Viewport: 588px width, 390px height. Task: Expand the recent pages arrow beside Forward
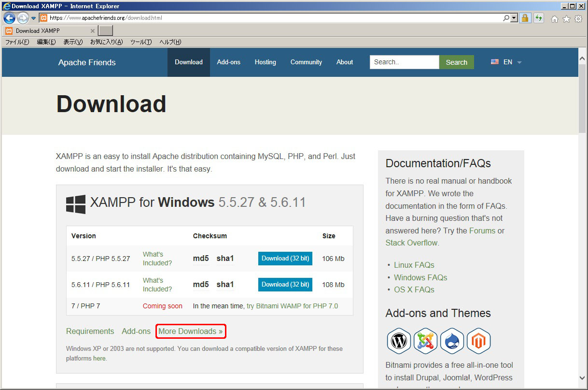click(x=34, y=18)
